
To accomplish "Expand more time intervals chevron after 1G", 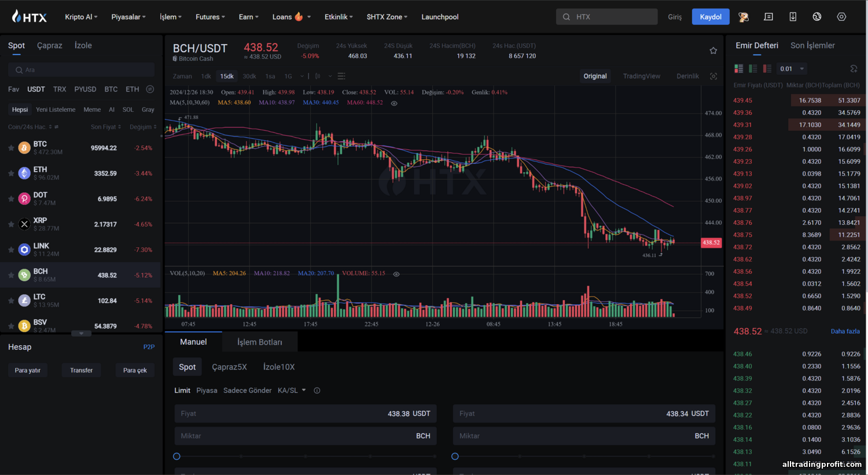I will coord(301,76).
